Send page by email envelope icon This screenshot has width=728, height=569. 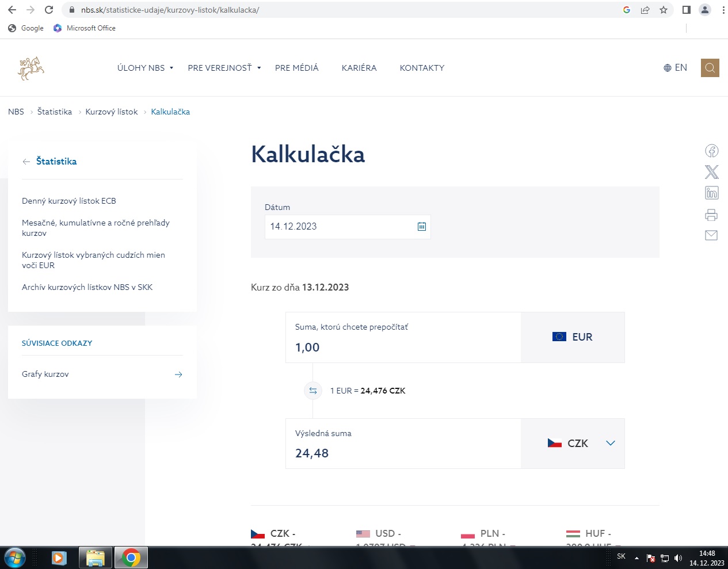pyautogui.click(x=711, y=235)
